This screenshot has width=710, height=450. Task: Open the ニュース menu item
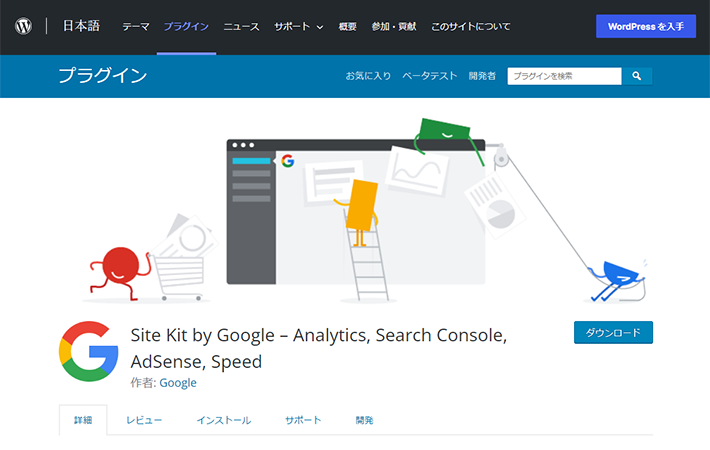pyautogui.click(x=241, y=27)
